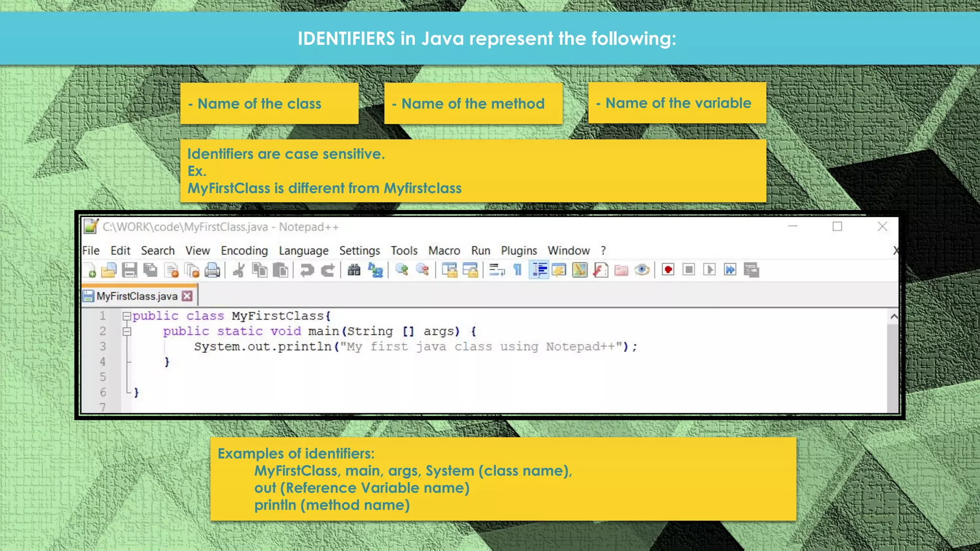Click the Save file floppy icon

click(129, 271)
